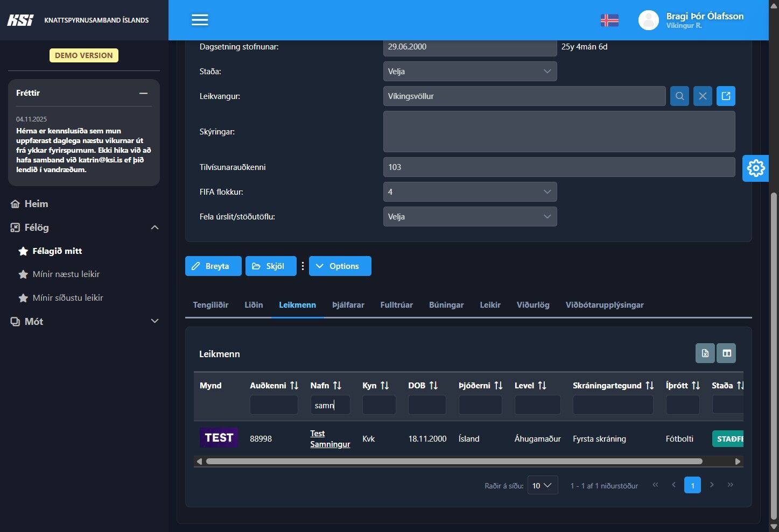Click the TEST player thumbnail
Viewport: 779px width, 532px height.
coord(219,438)
